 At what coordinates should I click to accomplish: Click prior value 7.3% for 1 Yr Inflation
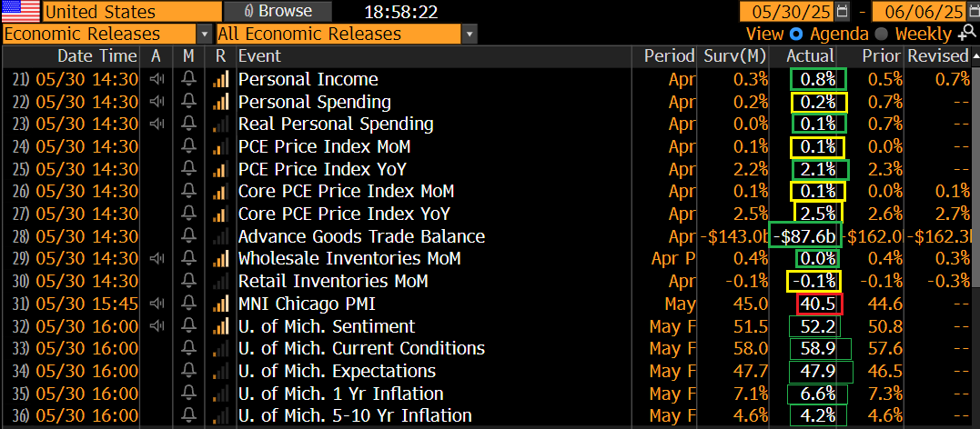coord(884,394)
